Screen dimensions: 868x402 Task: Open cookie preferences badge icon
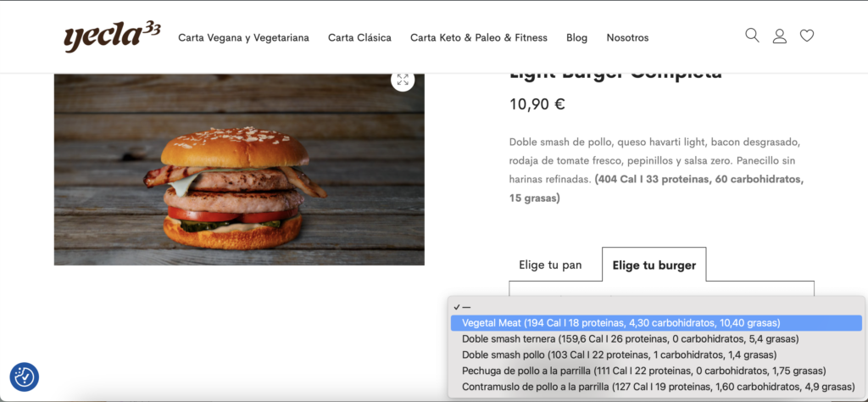(x=25, y=377)
